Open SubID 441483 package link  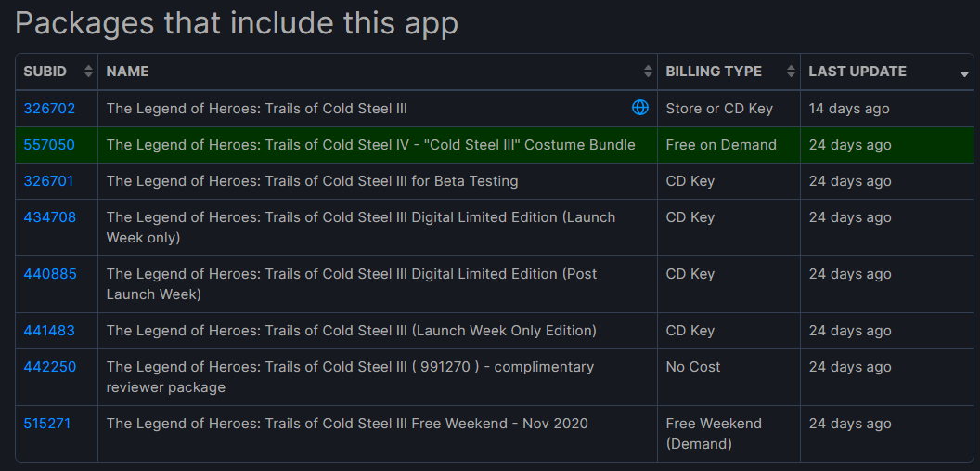pos(49,331)
